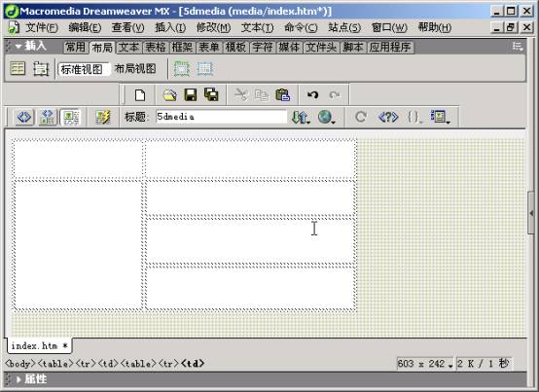539x392 pixels.
Task: Click the Insert Table icon
Action: point(18,69)
